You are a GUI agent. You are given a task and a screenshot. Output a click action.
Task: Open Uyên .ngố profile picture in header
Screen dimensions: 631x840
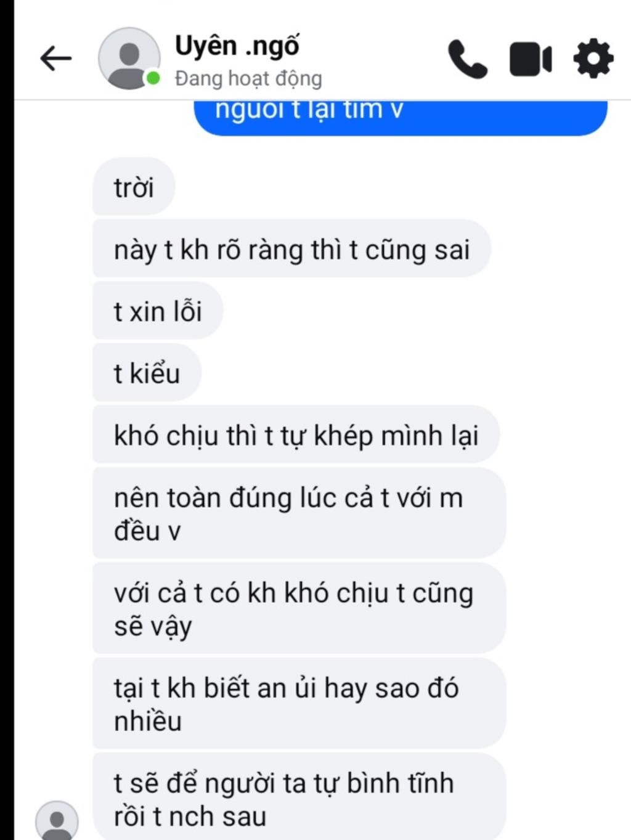pos(129,59)
